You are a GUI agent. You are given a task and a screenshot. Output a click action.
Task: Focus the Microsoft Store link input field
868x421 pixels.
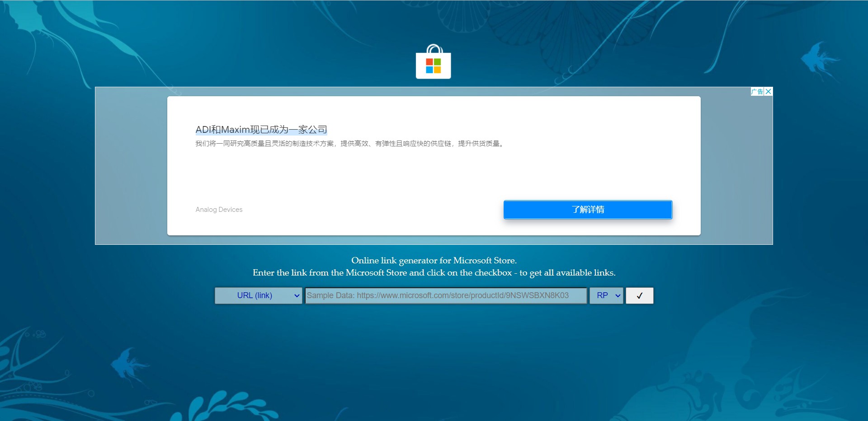(446, 295)
